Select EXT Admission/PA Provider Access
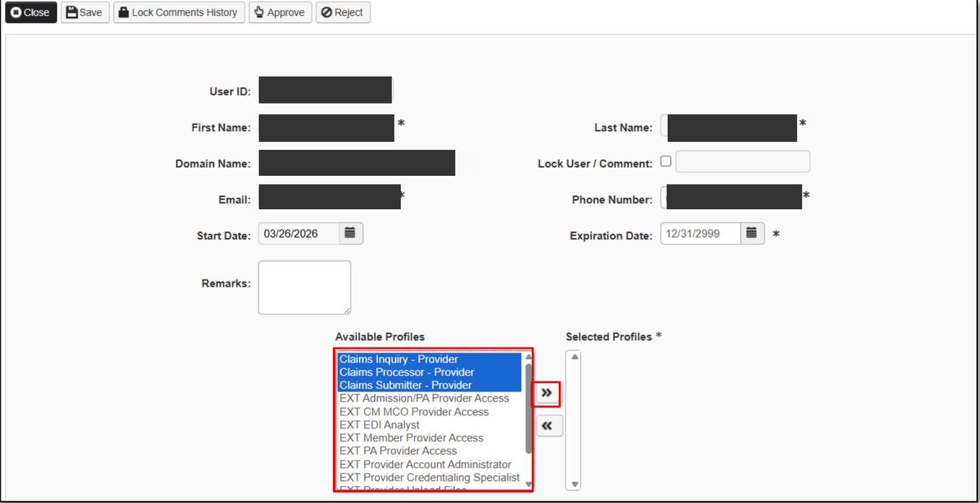Image resolution: width=980 pixels, height=503 pixels. (429, 398)
